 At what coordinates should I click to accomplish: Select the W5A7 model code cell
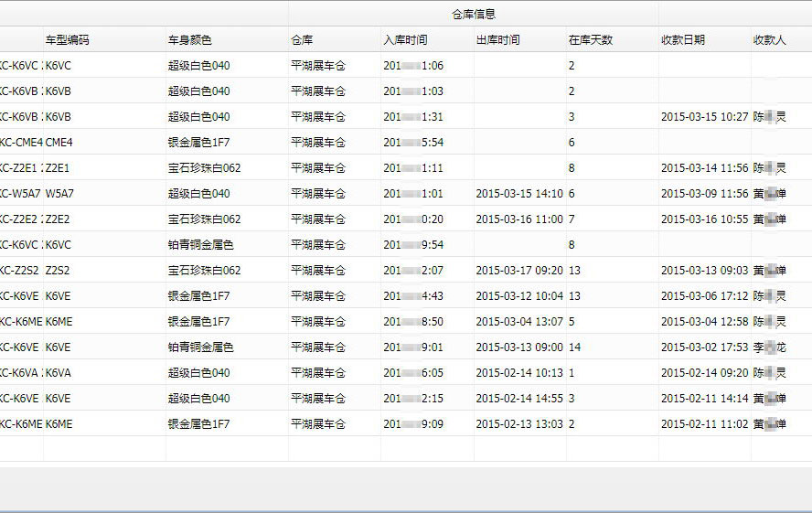[59, 194]
